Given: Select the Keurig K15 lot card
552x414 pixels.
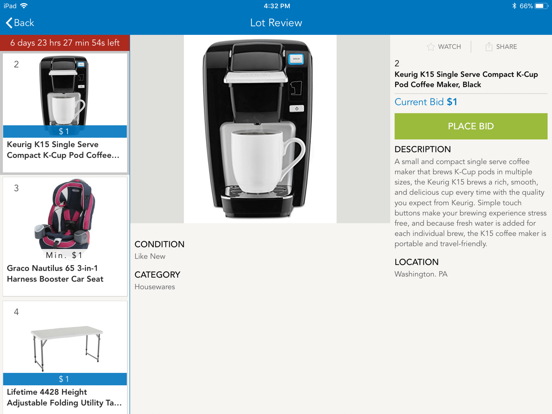Looking at the screenshot, I should pyautogui.click(x=65, y=113).
